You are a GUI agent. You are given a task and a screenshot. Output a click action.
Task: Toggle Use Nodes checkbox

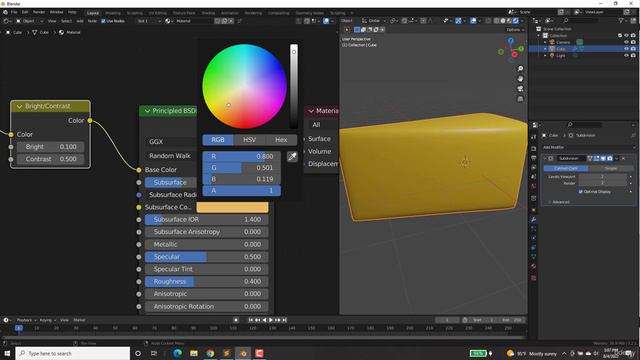[x=103, y=21]
